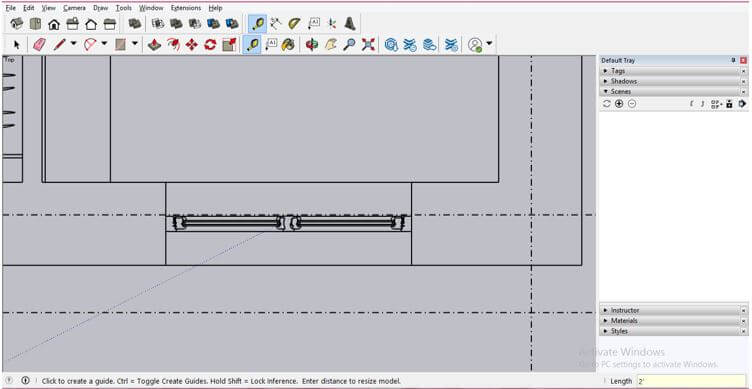This screenshot has width=752, height=389.
Task: Open the Extension Manager icon
Action: [x=451, y=45]
